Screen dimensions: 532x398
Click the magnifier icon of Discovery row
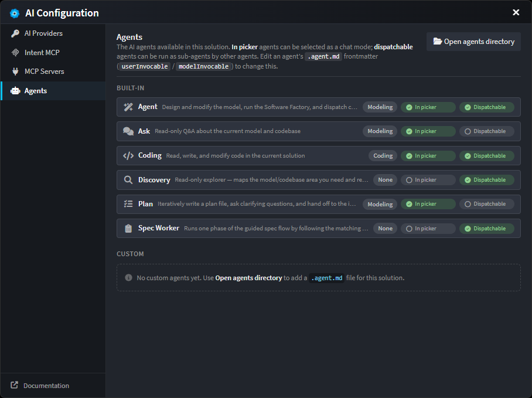pyautogui.click(x=128, y=180)
